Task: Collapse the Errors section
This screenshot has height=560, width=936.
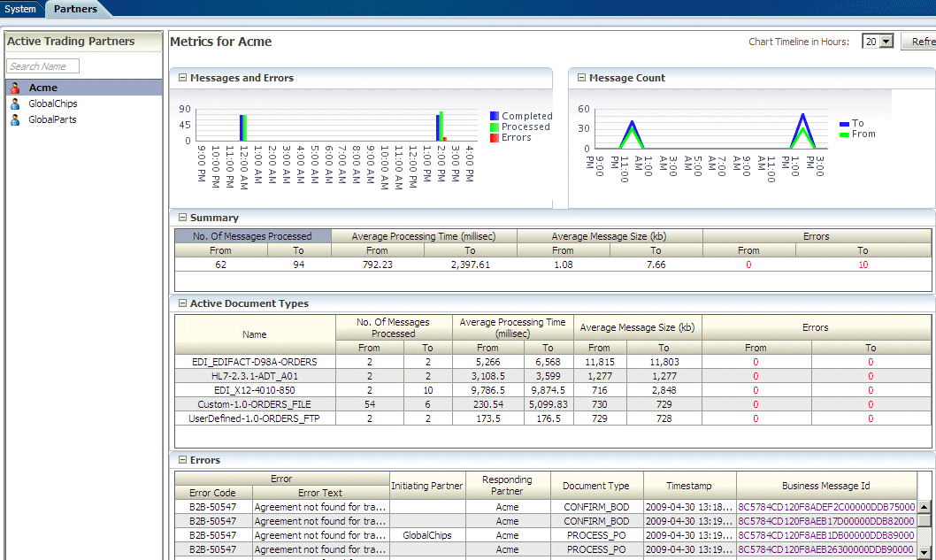Action: tap(183, 460)
